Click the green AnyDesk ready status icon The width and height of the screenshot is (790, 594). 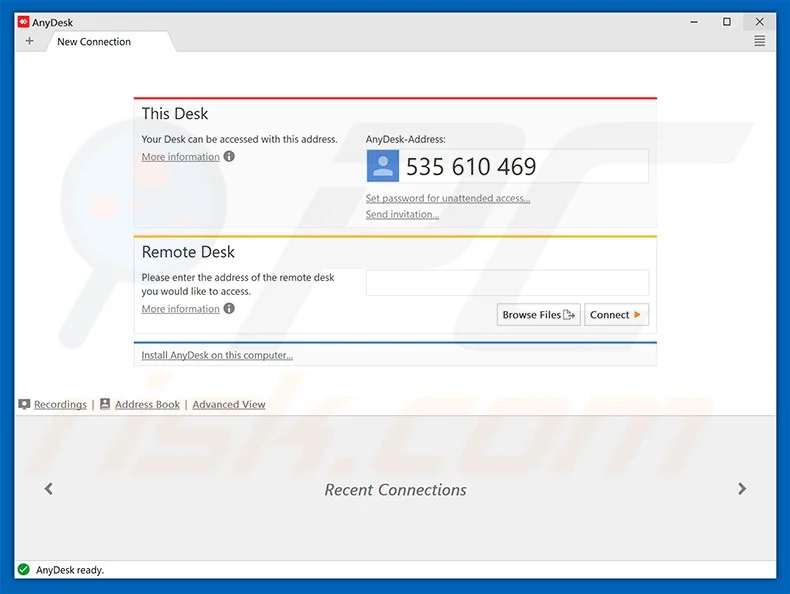pyautogui.click(x=23, y=570)
